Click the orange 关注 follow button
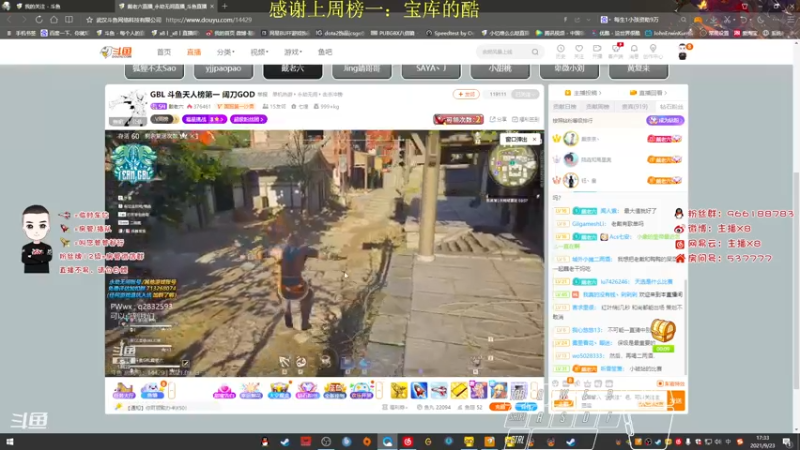The height and width of the screenshot is (450, 800). 466,94
